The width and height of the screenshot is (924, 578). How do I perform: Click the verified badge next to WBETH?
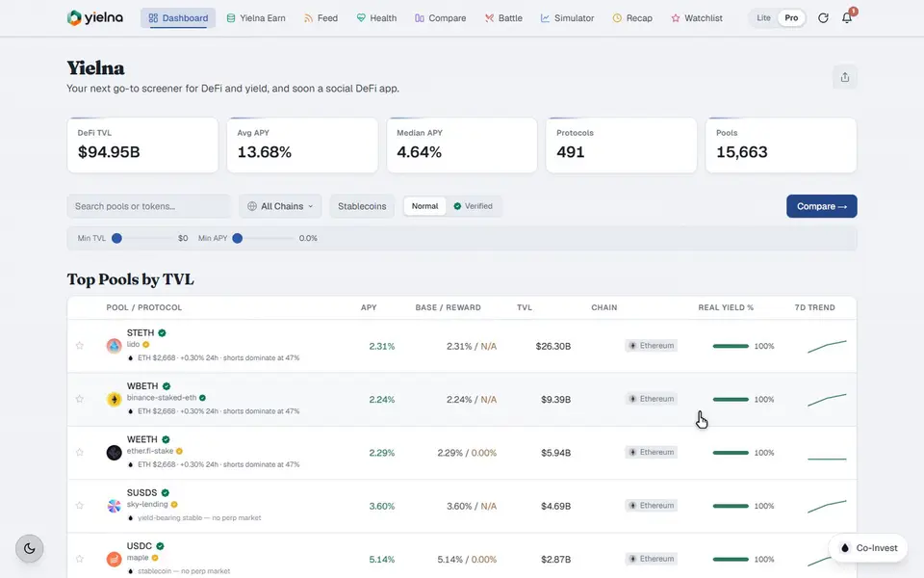(x=167, y=386)
